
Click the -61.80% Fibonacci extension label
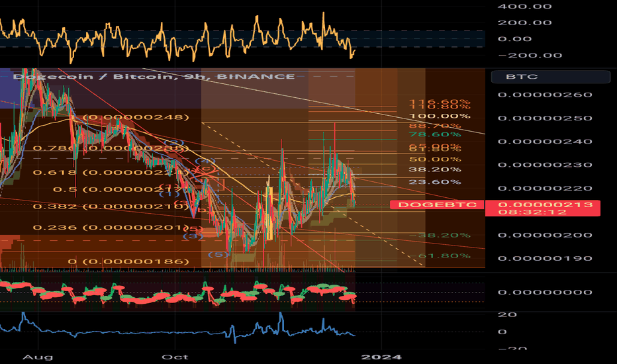point(440,255)
